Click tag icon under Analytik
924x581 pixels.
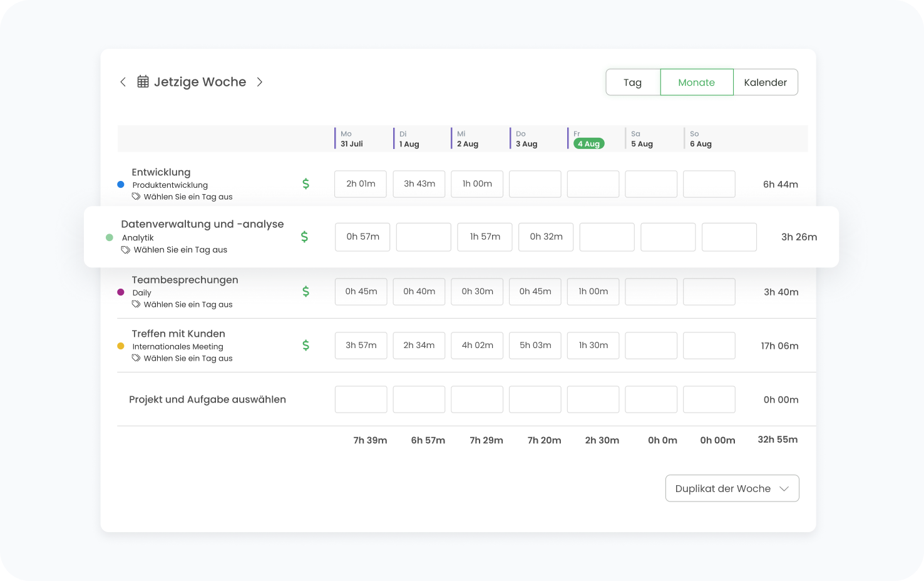126,250
